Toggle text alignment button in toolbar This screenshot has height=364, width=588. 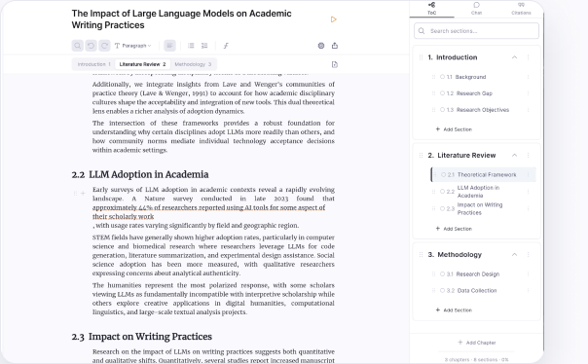(169, 46)
